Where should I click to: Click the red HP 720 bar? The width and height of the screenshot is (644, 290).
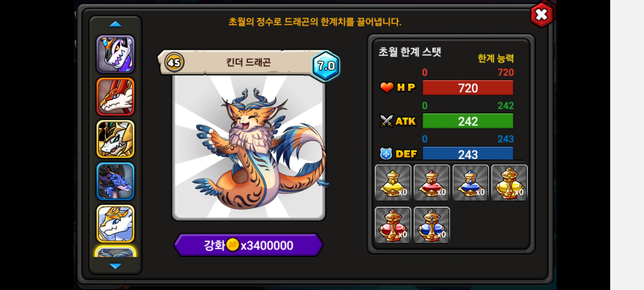click(x=468, y=88)
